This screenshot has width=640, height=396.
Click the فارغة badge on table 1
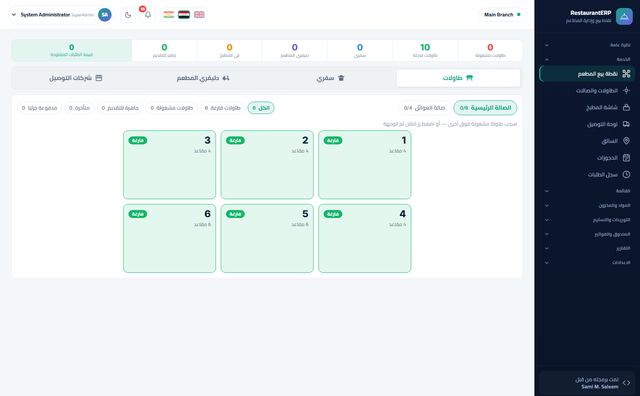pos(333,140)
